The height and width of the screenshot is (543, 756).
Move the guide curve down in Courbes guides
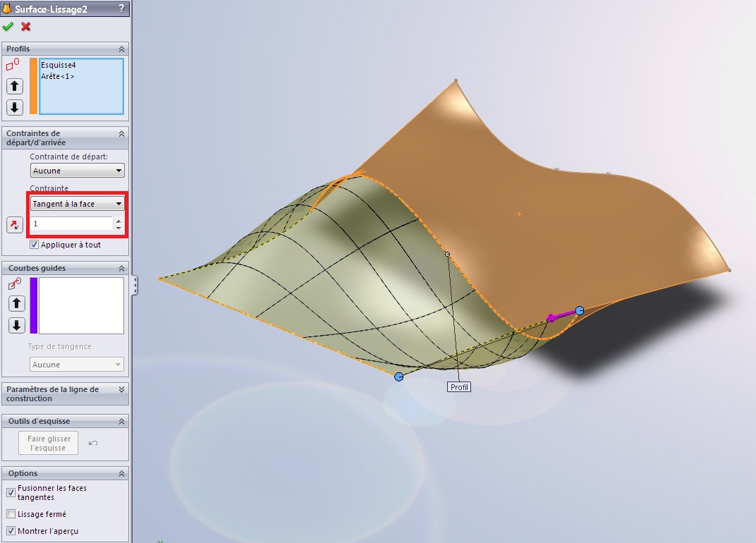coord(16,325)
